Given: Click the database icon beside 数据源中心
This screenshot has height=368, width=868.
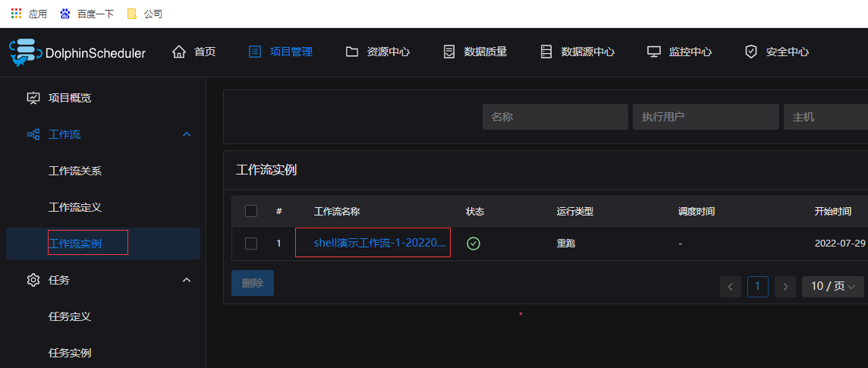Looking at the screenshot, I should pyautogui.click(x=546, y=52).
